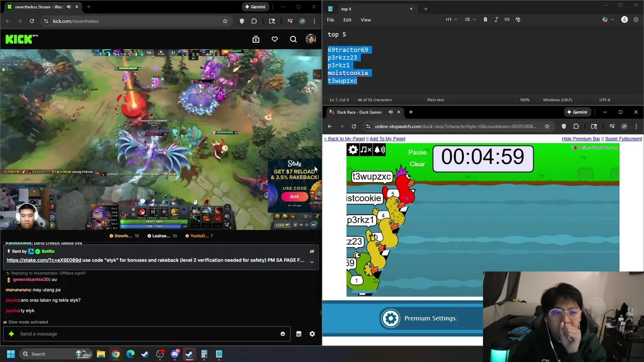Open the 100% zoom status entry
The image size is (644, 362).
[525, 100]
